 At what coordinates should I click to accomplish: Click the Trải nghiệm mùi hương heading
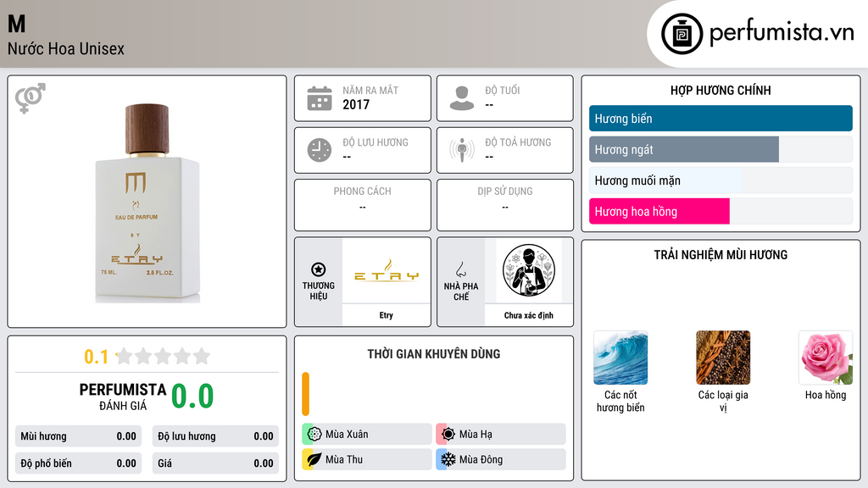tap(721, 254)
